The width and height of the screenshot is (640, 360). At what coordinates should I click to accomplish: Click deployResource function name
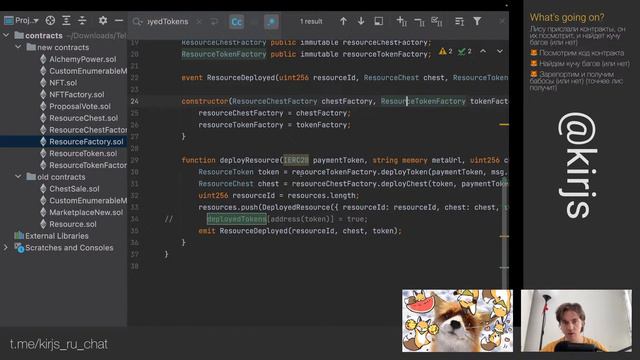[249, 160]
